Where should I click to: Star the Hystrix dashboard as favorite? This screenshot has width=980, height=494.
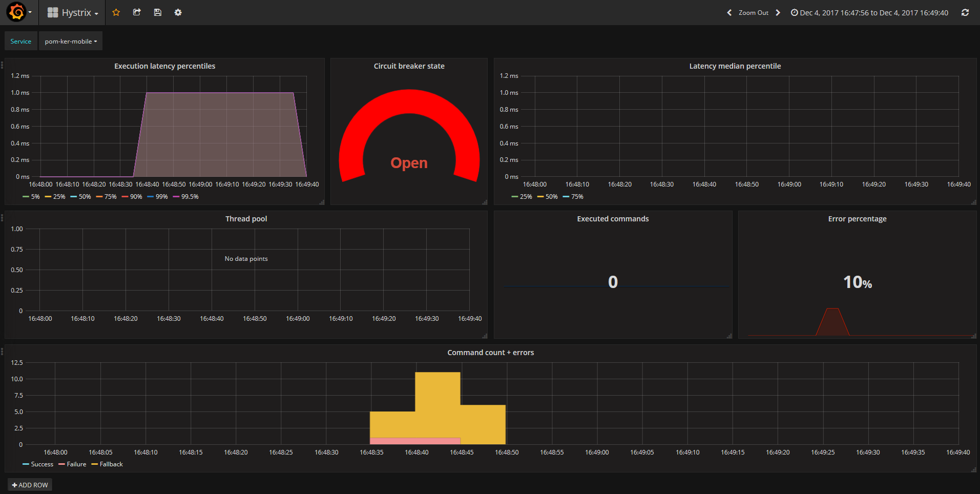(116, 12)
